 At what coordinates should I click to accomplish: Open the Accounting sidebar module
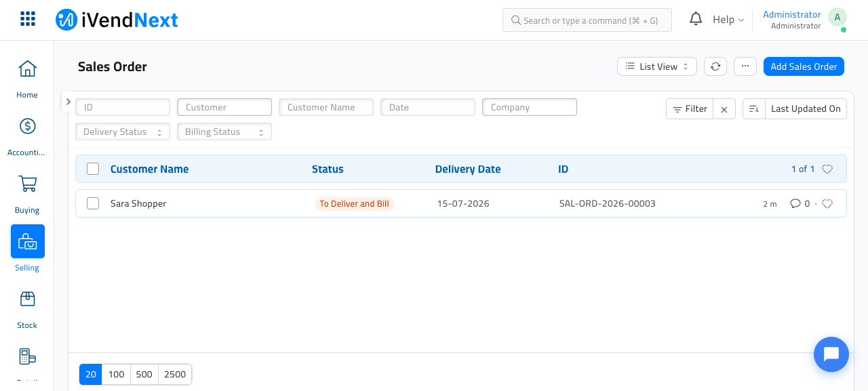pyautogui.click(x=27, y=126)
